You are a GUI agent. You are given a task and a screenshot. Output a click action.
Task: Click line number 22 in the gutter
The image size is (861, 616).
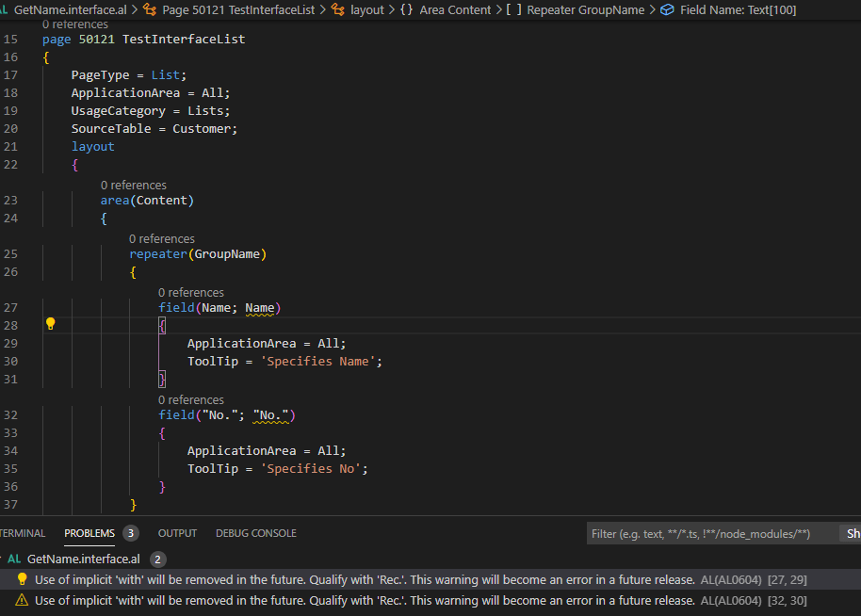pyautogui.click(x=11, y=165)
